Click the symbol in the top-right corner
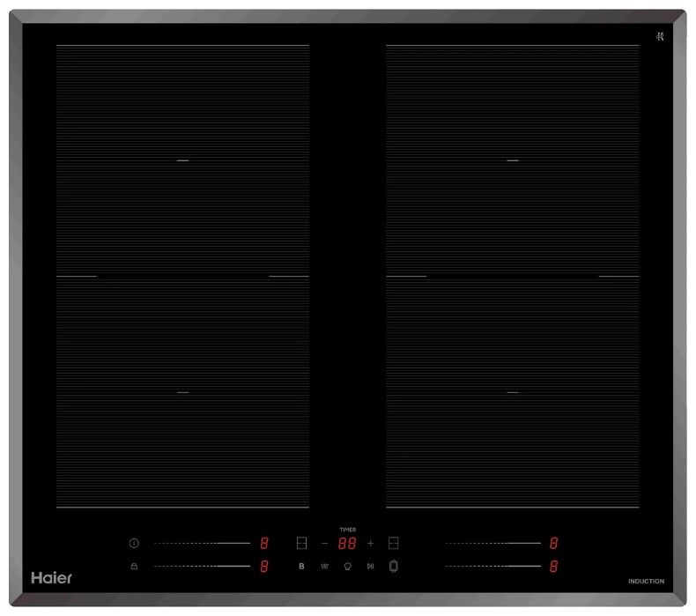 (659, 36)
